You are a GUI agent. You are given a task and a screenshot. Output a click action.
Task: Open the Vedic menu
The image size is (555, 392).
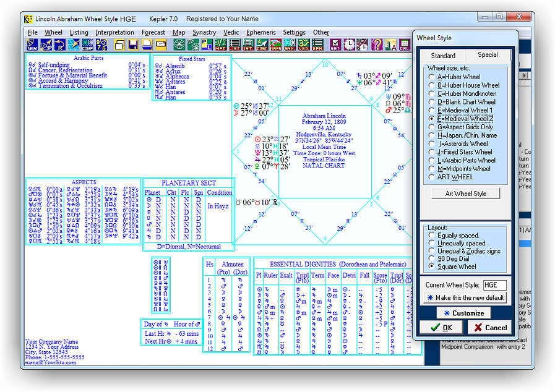click(231, 32)
